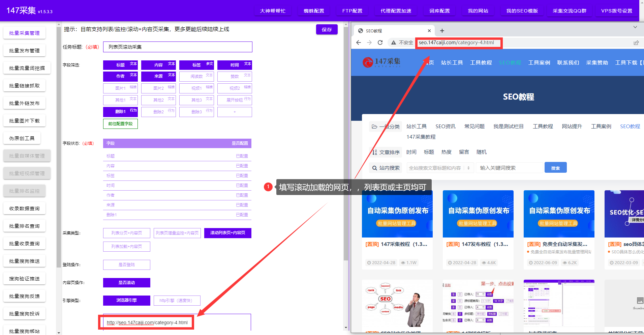Click the 站长工具 link in website nav
Screen dimensions: 644x335
452,63
